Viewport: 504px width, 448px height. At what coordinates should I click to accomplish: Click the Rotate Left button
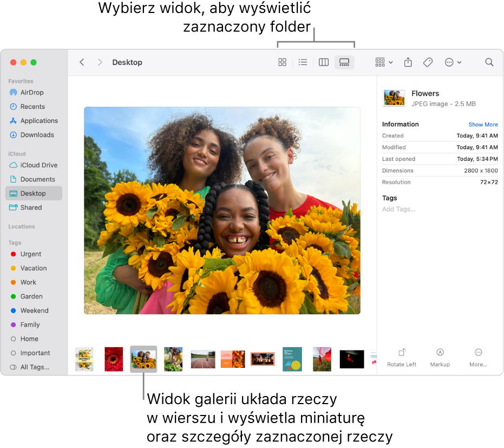point(402,358)
